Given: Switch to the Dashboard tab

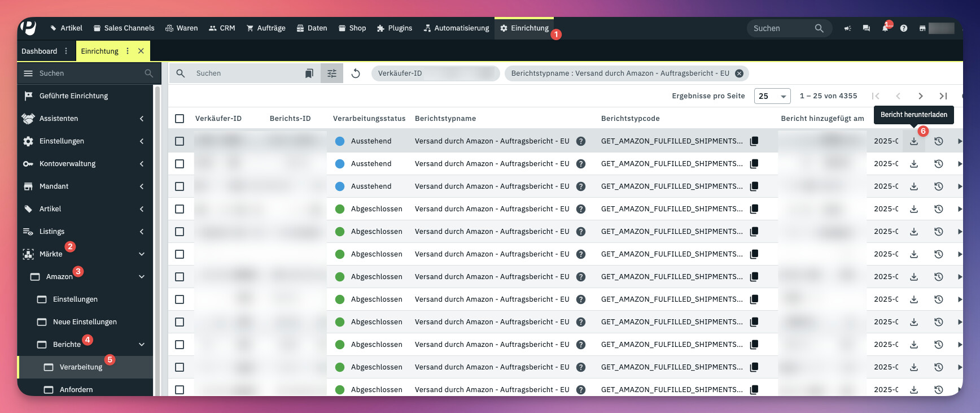Looking at the screenshot, I should tap(39, 51).
